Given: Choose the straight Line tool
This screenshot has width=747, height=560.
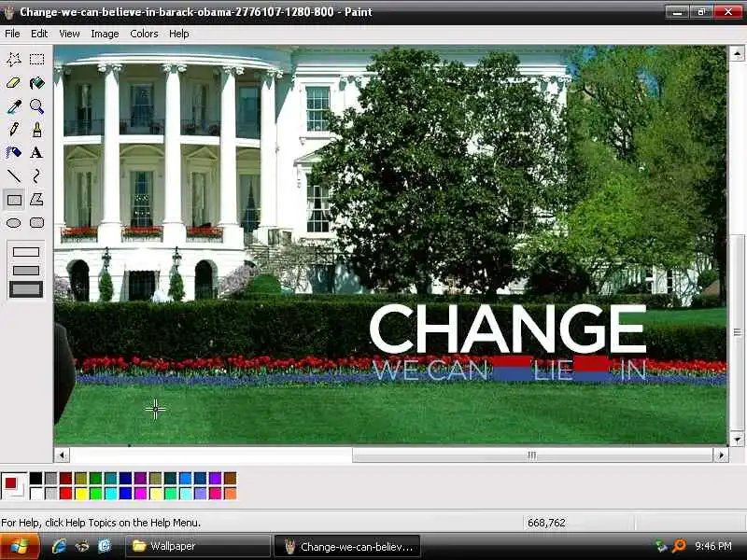Looking at the screenshot, I should click(x=14, y=175).
